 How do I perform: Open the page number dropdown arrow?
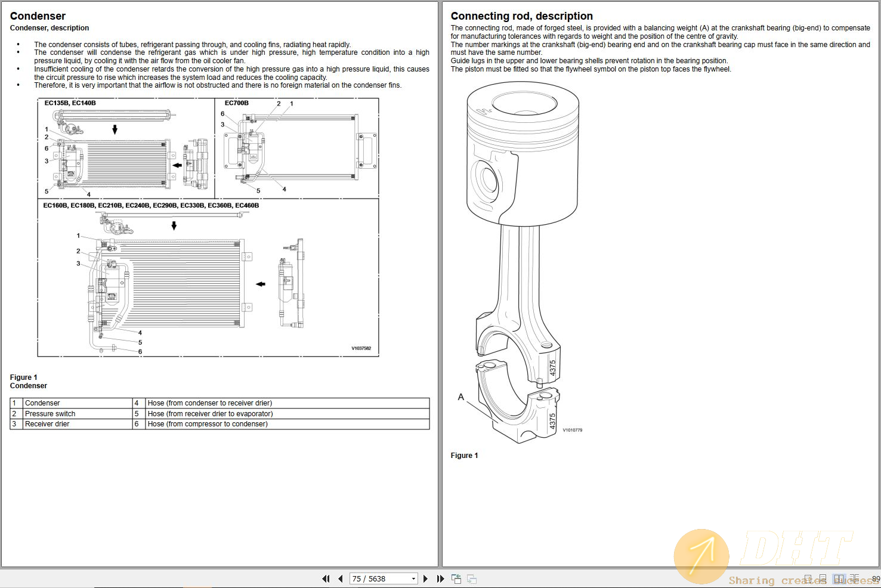pyautogui.click(x=413, y=578)
